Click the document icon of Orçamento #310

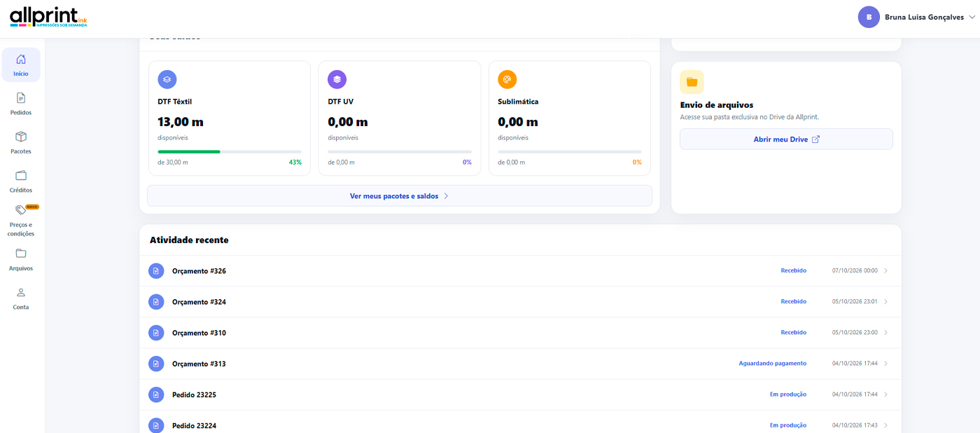(156, 333)
